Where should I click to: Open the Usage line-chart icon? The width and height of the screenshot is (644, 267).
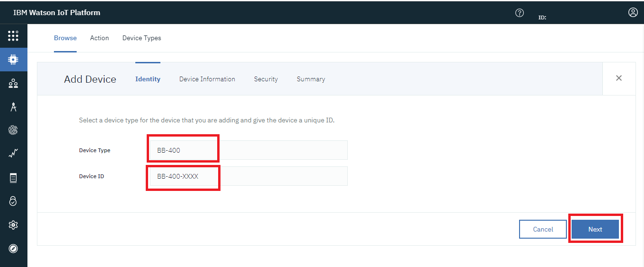(13, 154)
